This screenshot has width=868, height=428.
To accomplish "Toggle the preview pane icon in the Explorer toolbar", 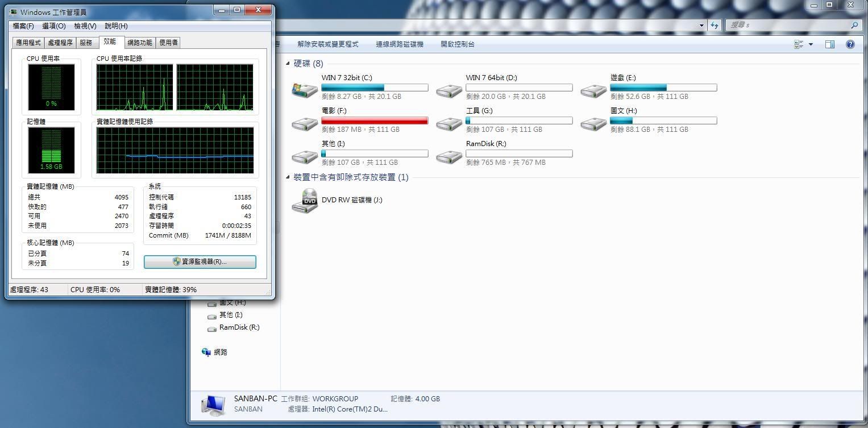I will [x=830, y=44].
